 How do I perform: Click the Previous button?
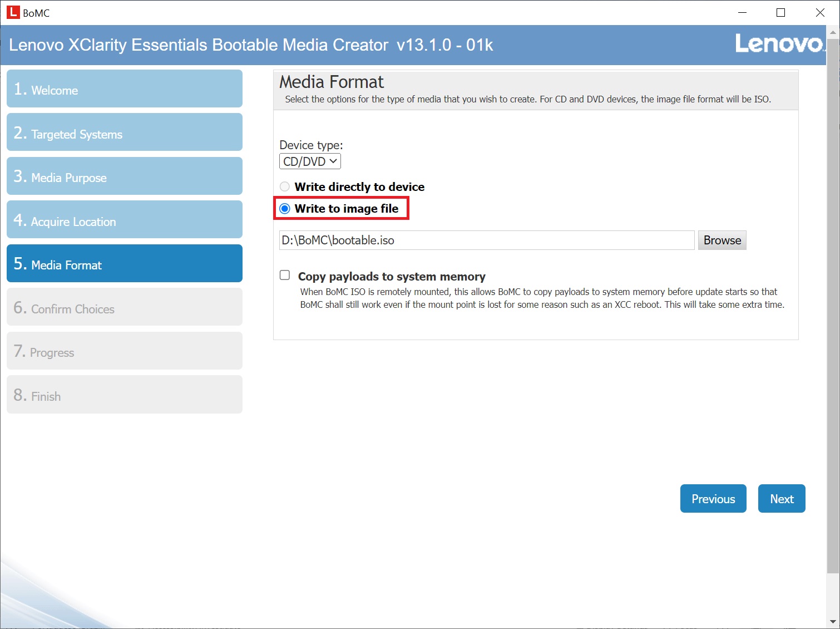[x=713, y=499]
